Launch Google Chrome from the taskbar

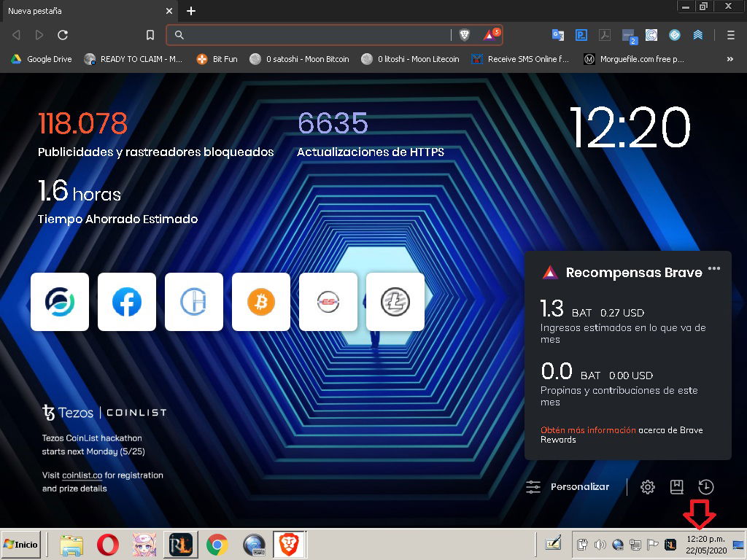[x=217, y=545]
